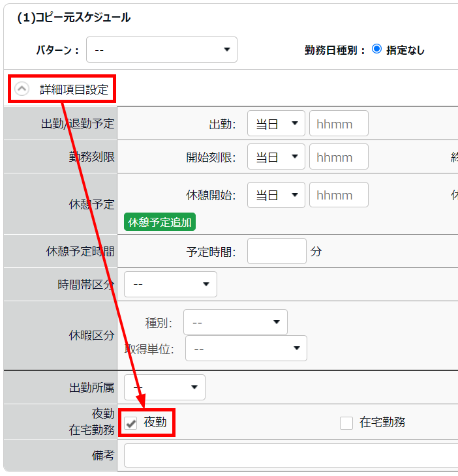
Task: Focus the 休憩開始 hhmm time field
Action: click(x=339, y=195)
